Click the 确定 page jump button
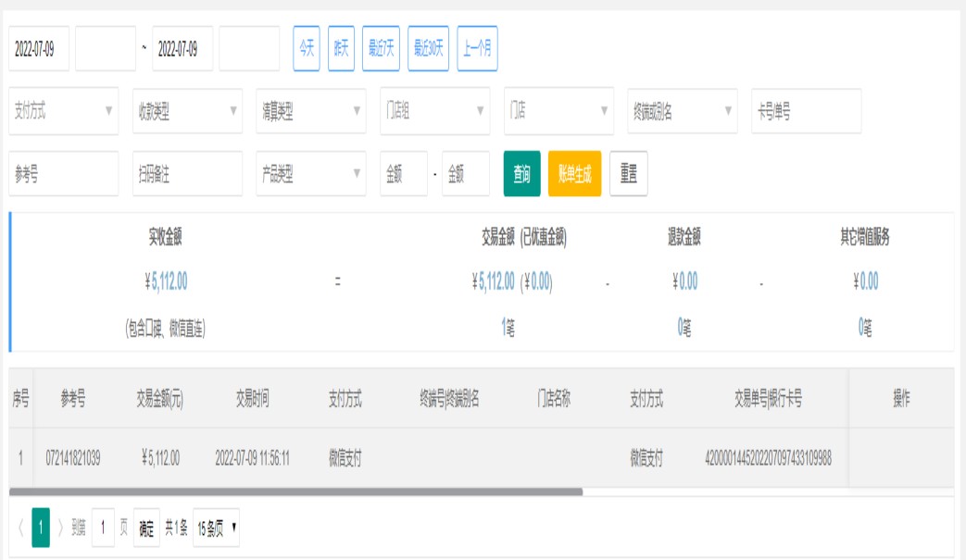The height and width of the screenshot is (560, 966). click(147, 529)
